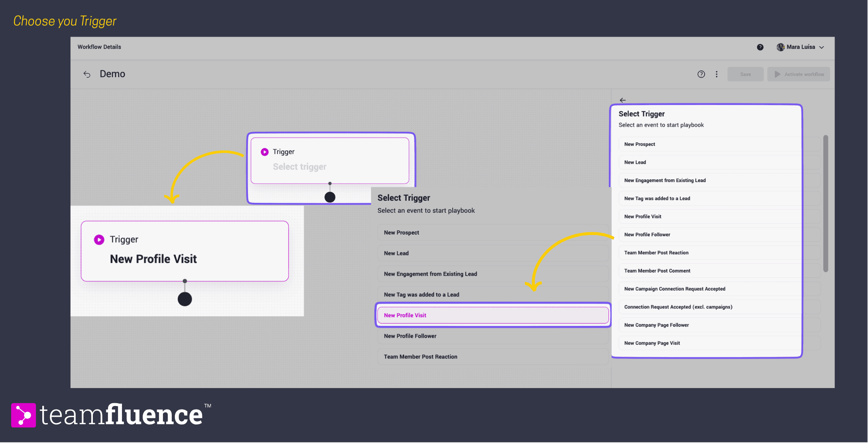Click the trigger list vertical scrollbar
This screenshot has height=443, width=868.
(x=826, y=203)
